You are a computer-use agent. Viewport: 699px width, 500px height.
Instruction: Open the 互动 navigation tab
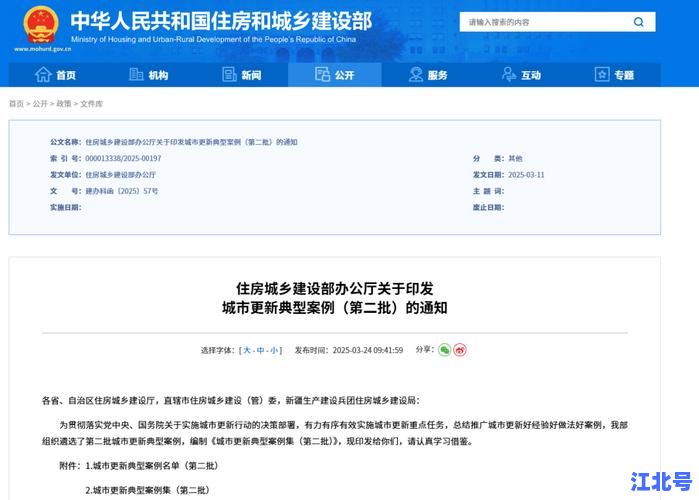pyautogui.click(x=521, y=75)
